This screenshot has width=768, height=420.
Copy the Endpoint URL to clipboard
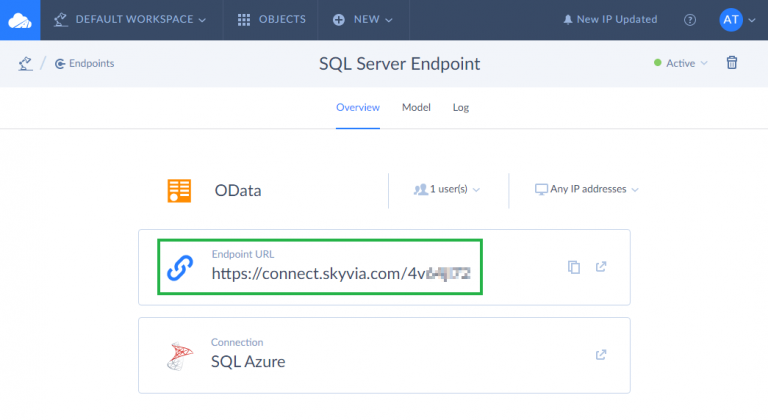[x=574, y=267]
